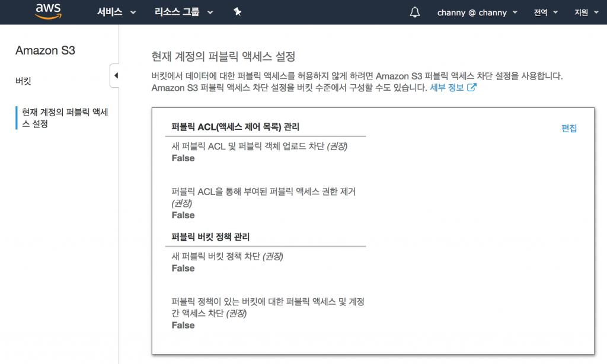
Task: Click the 퍼블릭 버킷 정책 관리 heading
Action: tap(210, 237)
